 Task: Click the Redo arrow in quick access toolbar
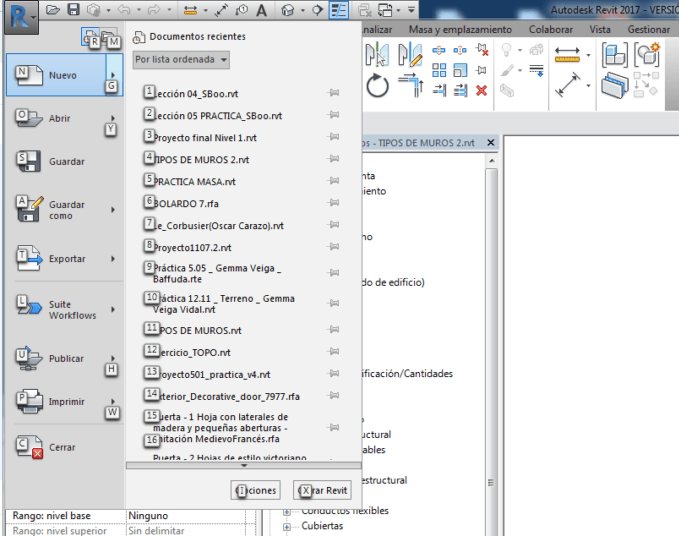154,10
